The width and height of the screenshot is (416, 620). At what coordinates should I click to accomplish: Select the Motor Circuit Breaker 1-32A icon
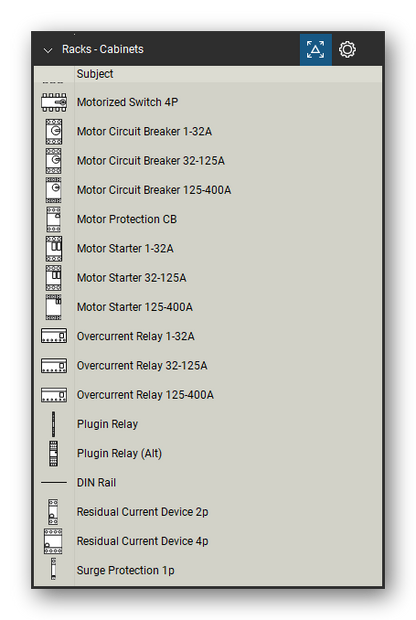click(x=54, y=132)
